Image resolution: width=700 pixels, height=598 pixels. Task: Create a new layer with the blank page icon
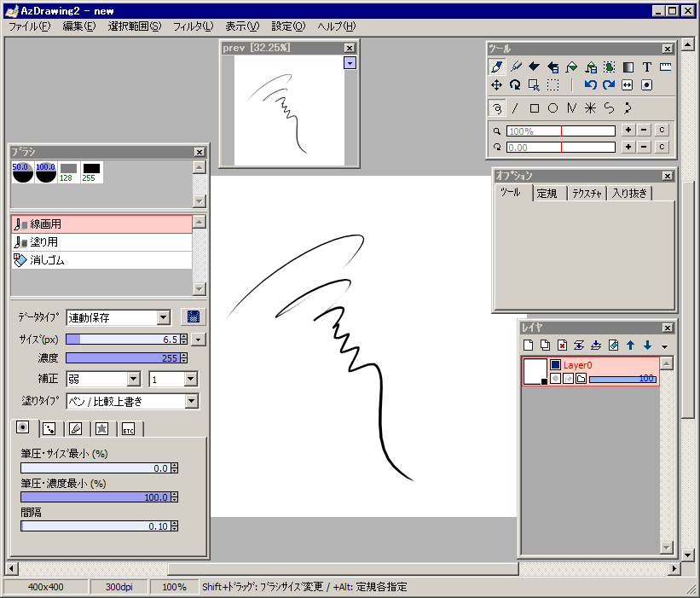point(529,345)
